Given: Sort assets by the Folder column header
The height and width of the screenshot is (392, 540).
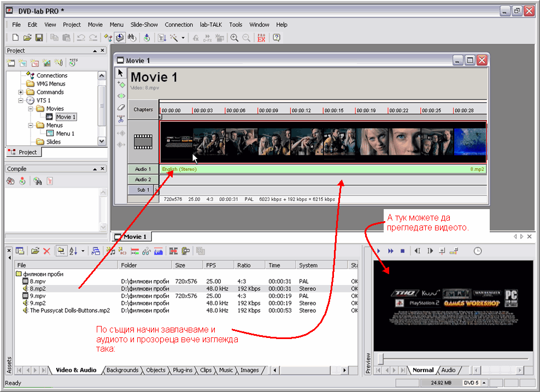Looking at the screenshot, I should pyautogui.click(x=145, y=265).
